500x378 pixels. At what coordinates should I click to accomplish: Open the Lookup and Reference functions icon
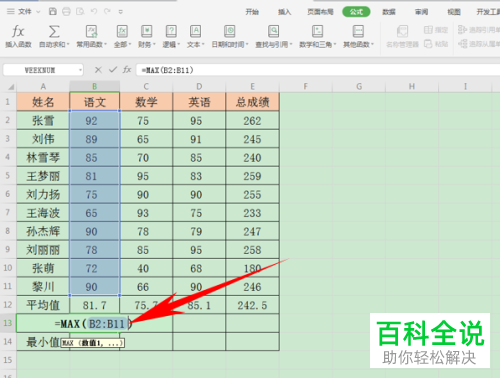click(x=273, y=32)
